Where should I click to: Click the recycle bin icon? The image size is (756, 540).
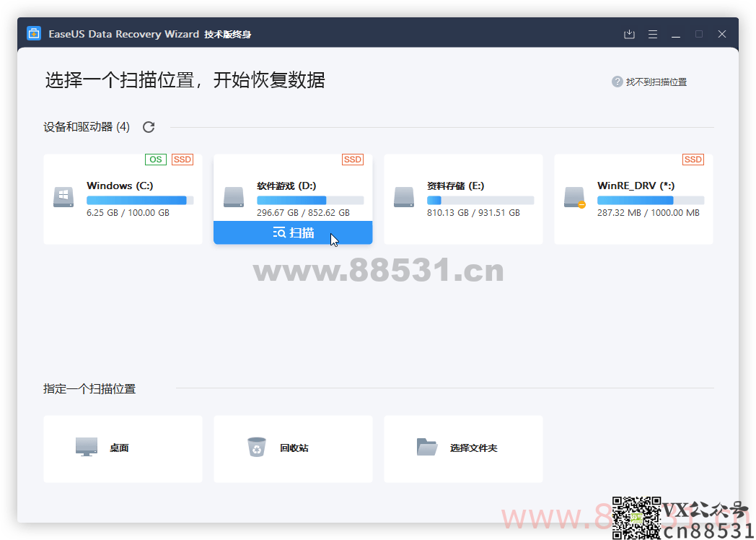[257, 447]
